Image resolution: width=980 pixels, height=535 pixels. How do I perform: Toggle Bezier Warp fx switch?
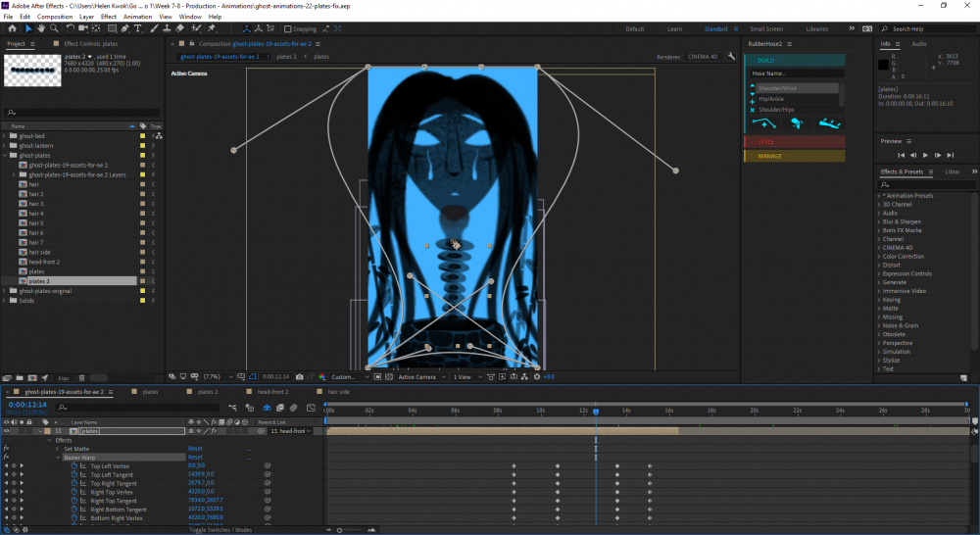(x=6, y=458)
